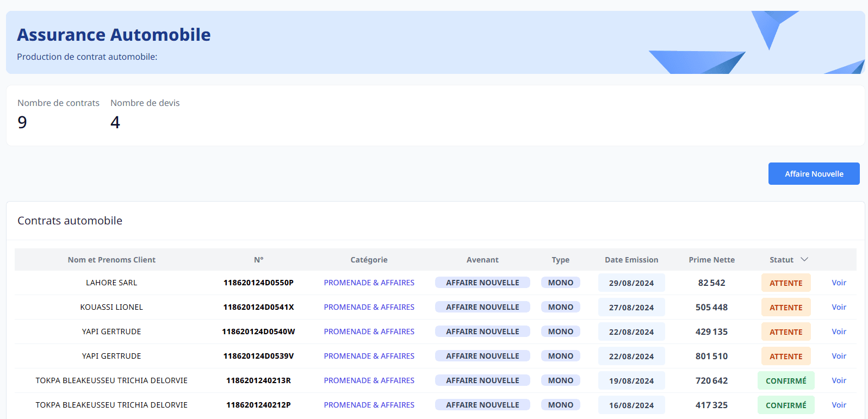Click the Date Emission column header
This screenshot has width=868, height=419.
[631, 260]
